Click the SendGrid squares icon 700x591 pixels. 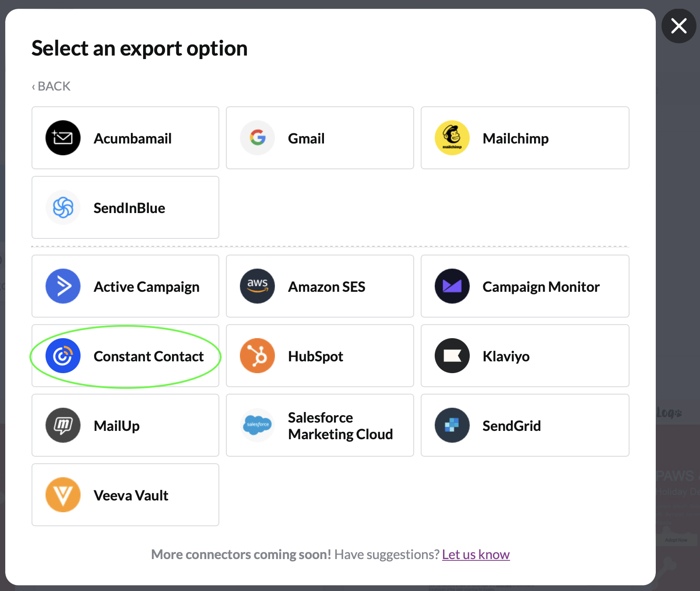452,425
